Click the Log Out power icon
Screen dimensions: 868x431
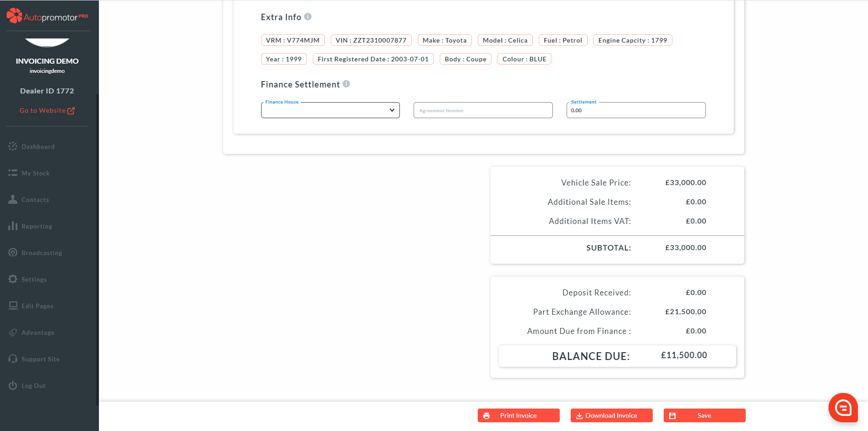click(x=13, y=386)
